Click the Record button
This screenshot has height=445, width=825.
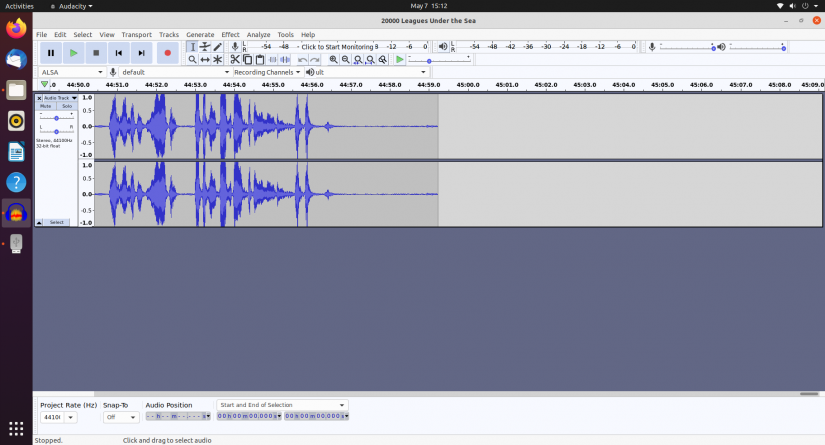click(167, 52)
